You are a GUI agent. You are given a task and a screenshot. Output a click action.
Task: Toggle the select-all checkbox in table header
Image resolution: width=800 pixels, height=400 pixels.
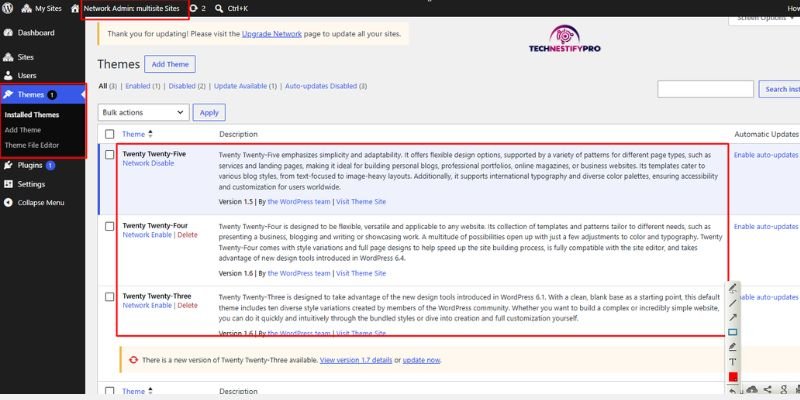coord(110,134)
